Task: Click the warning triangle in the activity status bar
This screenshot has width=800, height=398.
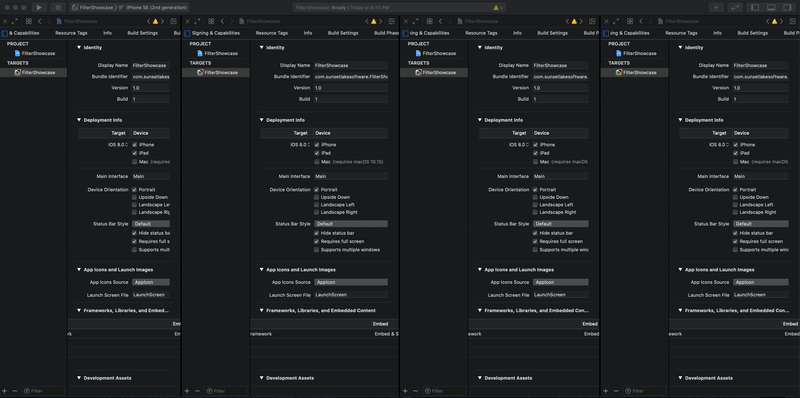Action: [496, 8]
